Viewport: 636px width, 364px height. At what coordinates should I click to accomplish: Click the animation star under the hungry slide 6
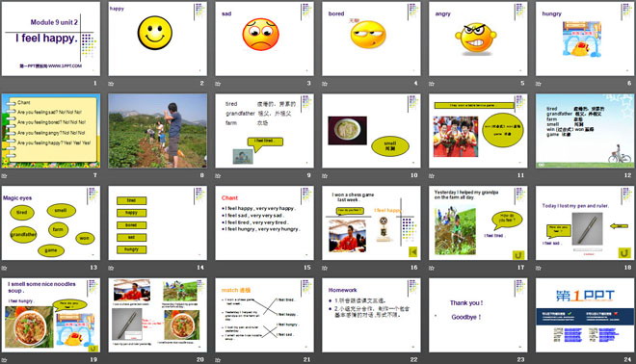539,84
